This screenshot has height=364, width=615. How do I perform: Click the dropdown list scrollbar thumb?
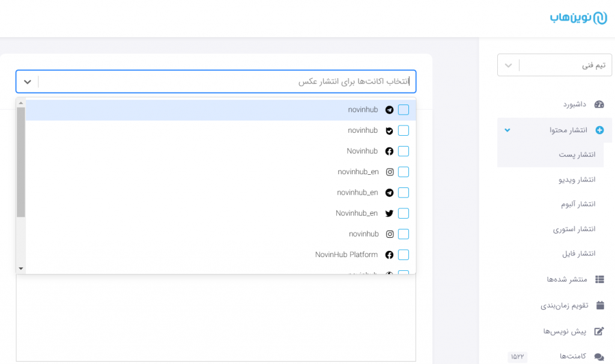21,162
